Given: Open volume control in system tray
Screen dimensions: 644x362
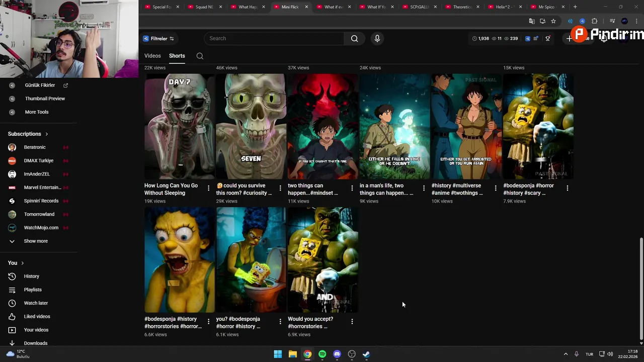Looking at the screenshot, I should click(x=610, y=354).
